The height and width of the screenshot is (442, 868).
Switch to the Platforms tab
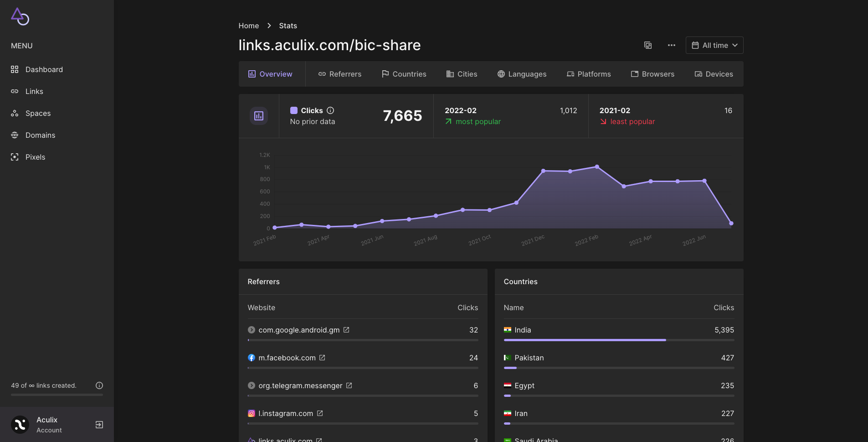(x=589, y=74)
